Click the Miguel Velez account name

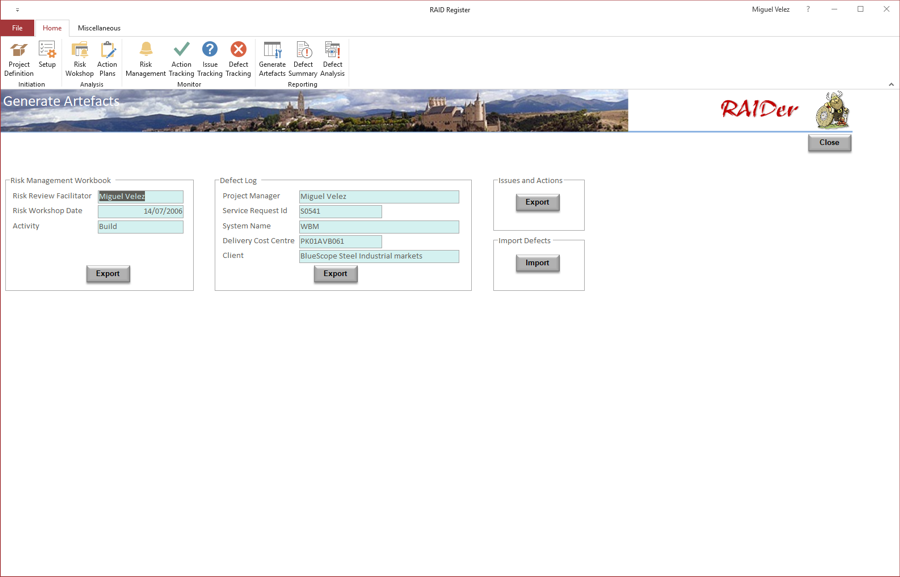[771, 10]
